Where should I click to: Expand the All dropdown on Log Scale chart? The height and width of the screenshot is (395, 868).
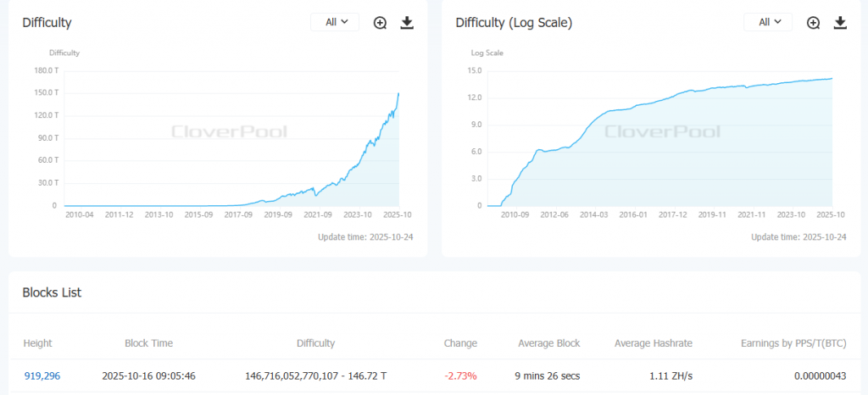[769, 23]
